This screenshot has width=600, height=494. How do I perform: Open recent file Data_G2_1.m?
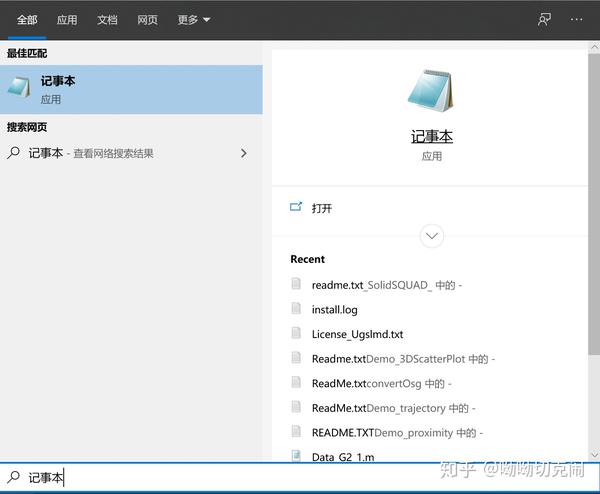[343, 457]
